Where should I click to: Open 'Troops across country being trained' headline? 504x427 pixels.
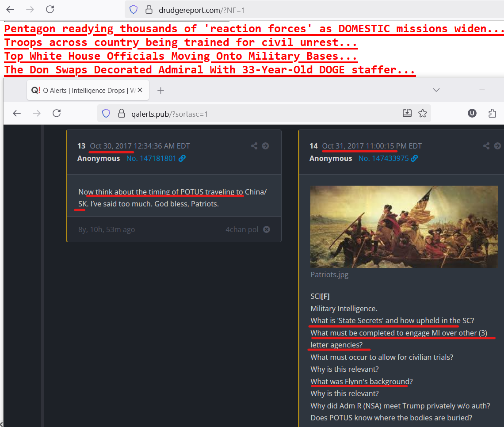181,42
